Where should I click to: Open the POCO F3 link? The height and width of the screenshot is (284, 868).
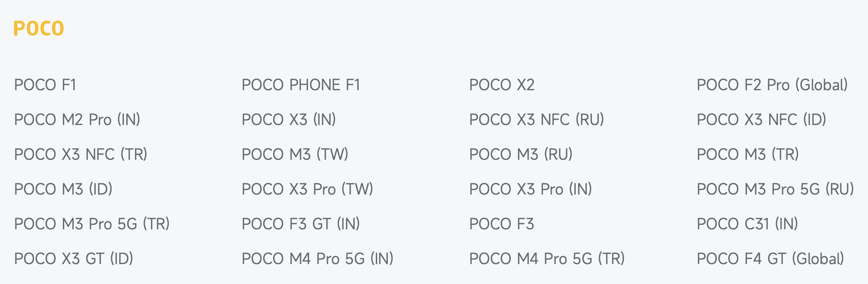coord(502,224)
